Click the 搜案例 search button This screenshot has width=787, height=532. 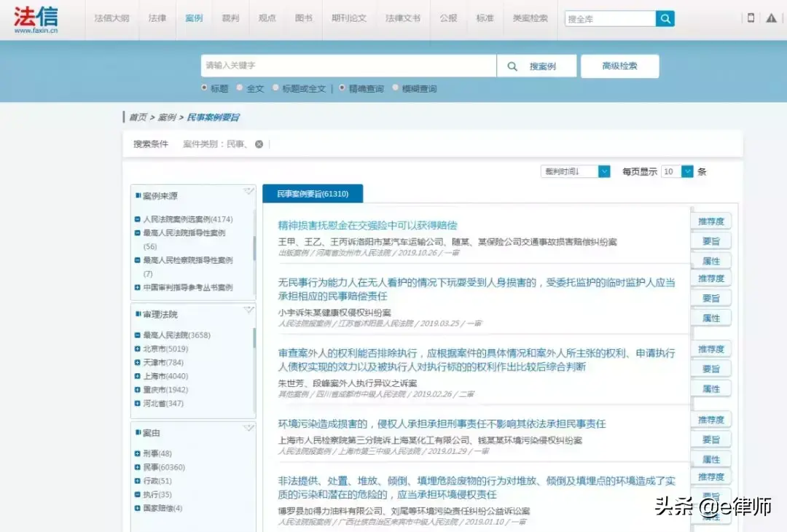[x=536, y=66]
